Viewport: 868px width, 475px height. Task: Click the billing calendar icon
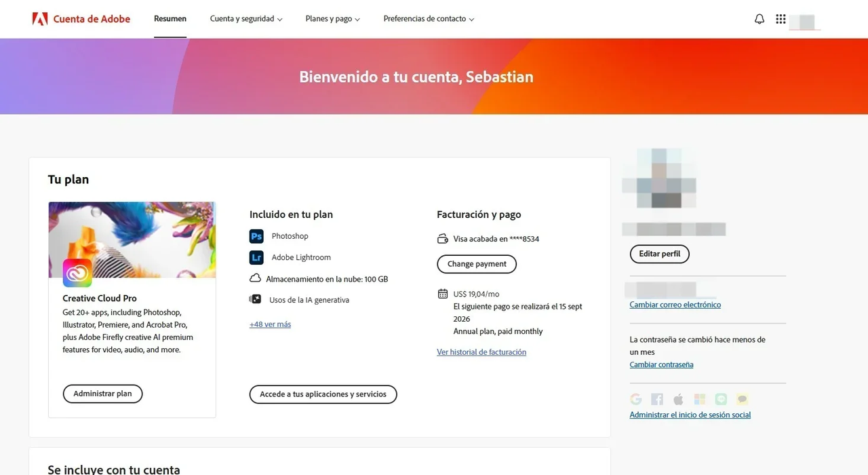coord(443,294)
